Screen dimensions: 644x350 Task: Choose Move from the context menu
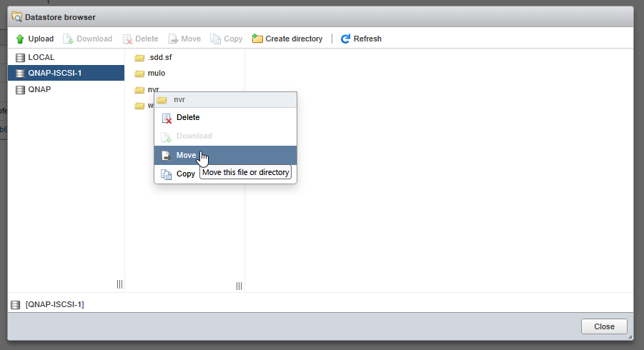(186, 155)
